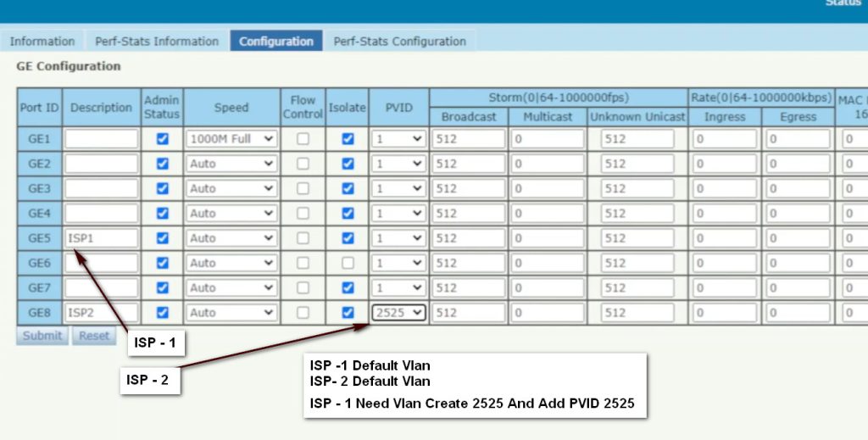
Task: Select the Ingress rate field for GE3
Action: tap(725, 188)
